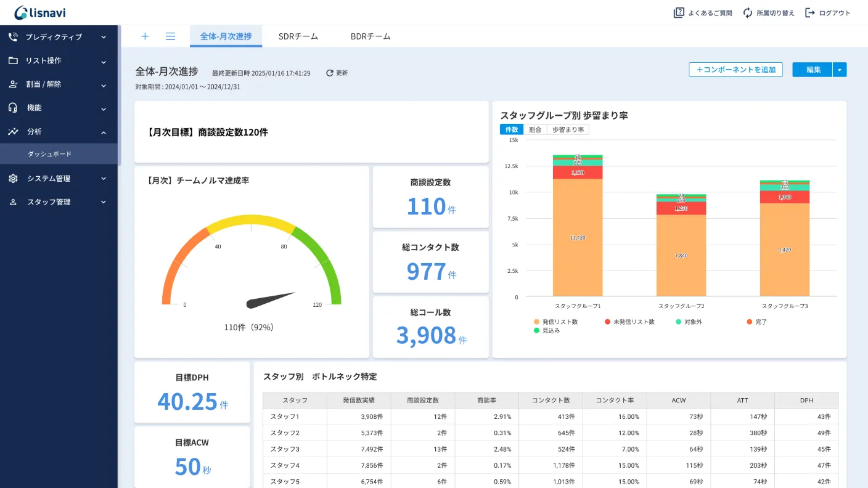
Task: Expand the 機能 menu chevron
Action: [104, 108]
